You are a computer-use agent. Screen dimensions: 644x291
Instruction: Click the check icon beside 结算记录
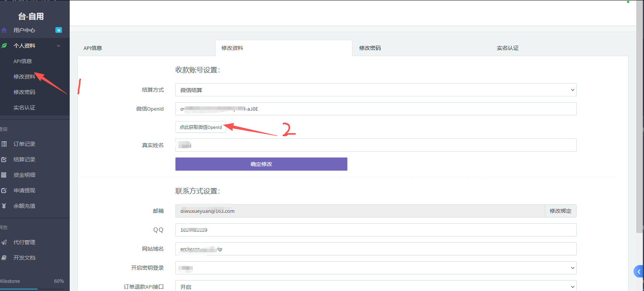[x=4, y=159]
